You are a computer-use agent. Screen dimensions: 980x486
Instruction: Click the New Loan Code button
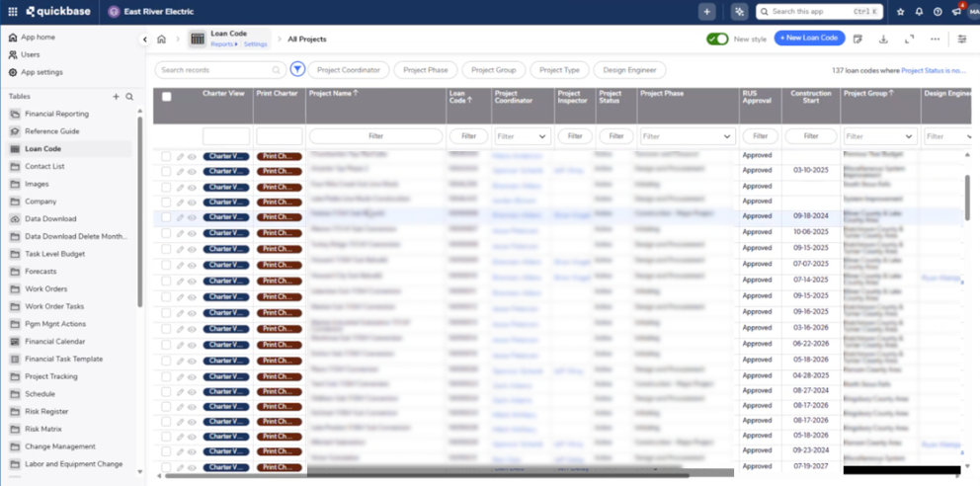point(809,39)
